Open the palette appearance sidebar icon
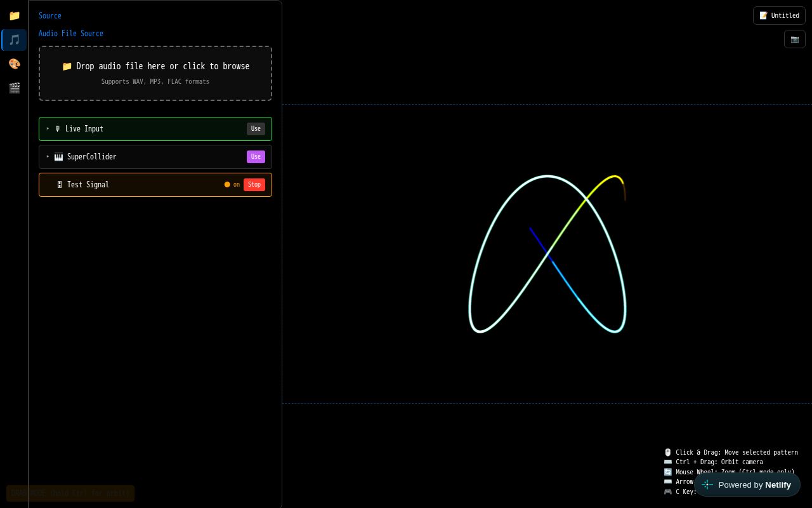812x508 pixels. [x=14, y=63]
